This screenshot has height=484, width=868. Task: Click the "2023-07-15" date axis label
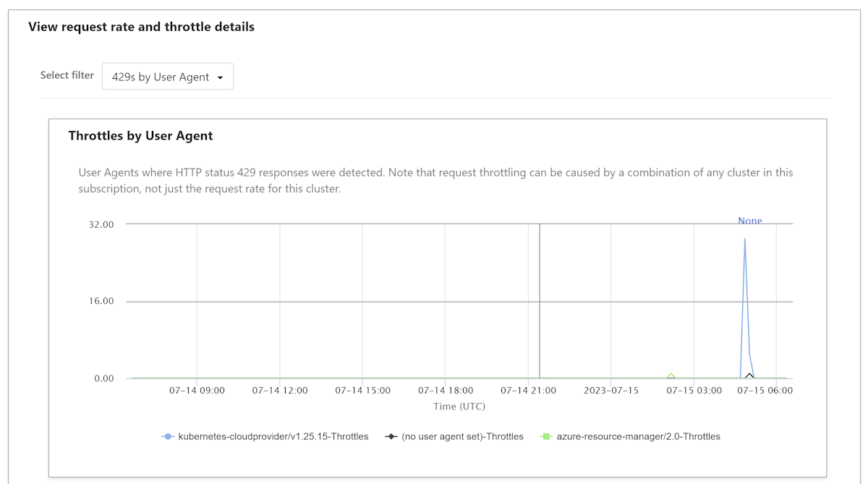(x=611, y=391)
